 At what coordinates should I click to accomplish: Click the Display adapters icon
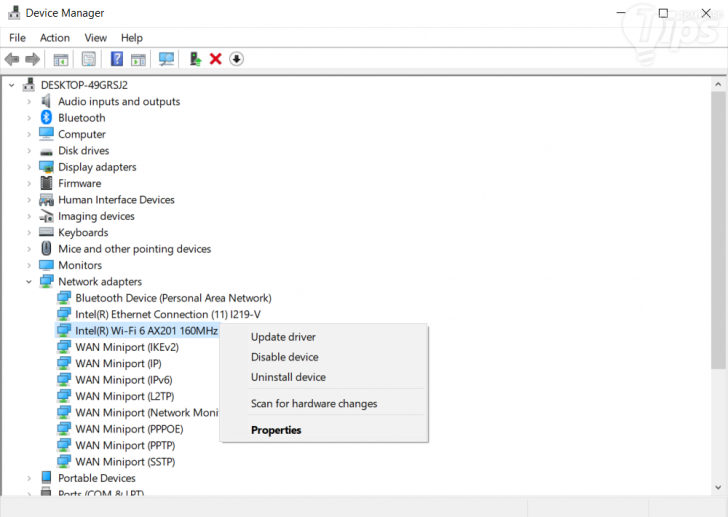[x=46, y=167]
